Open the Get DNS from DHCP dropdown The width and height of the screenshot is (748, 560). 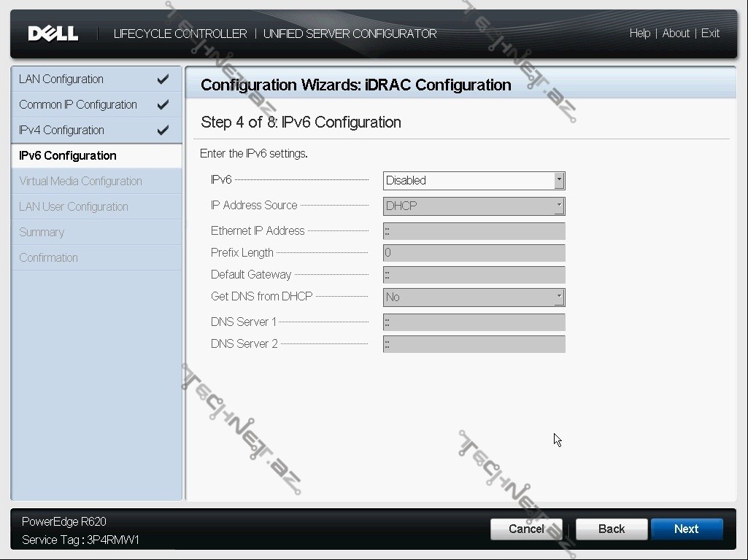pos(474,297)
